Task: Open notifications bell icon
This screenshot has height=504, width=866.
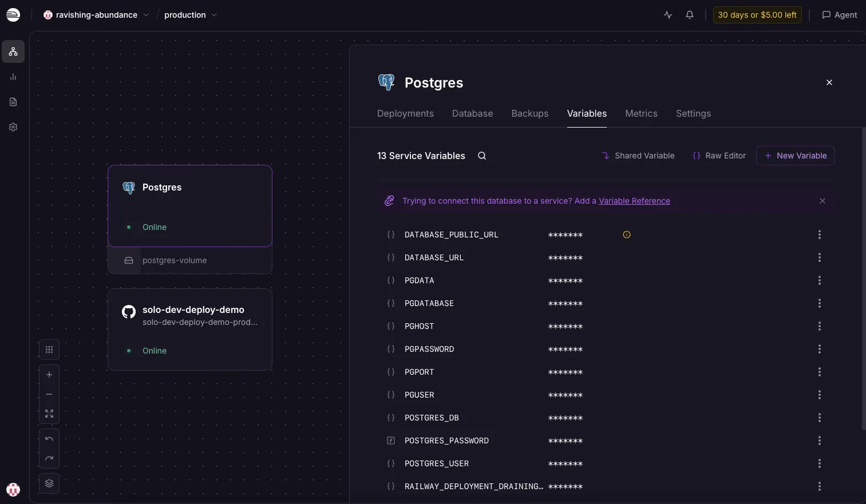Action: [690, 15]
